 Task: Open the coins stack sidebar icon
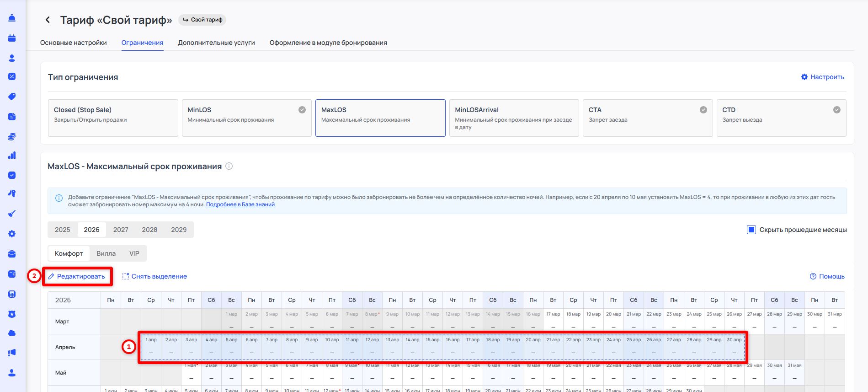click(x=12, y=136)
